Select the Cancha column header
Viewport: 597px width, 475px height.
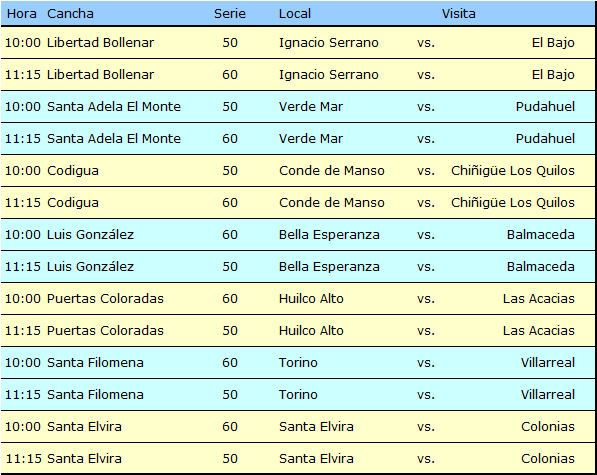click(70, 14)
